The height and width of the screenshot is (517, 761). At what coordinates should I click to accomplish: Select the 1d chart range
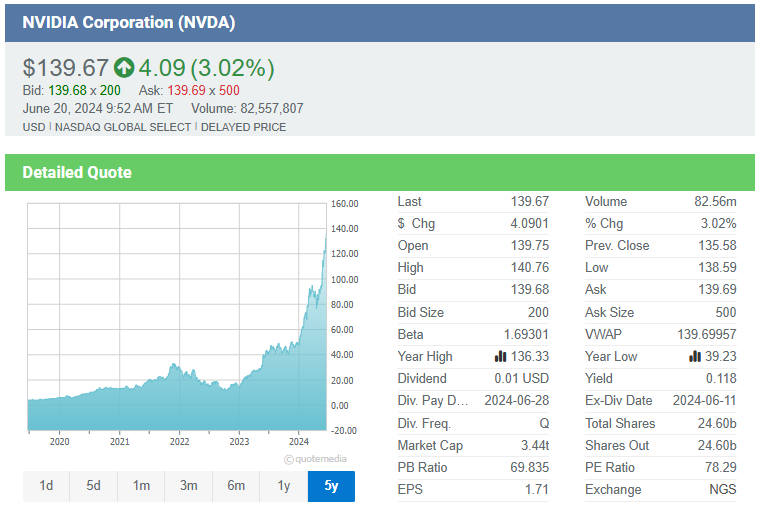tap(46, 486)
